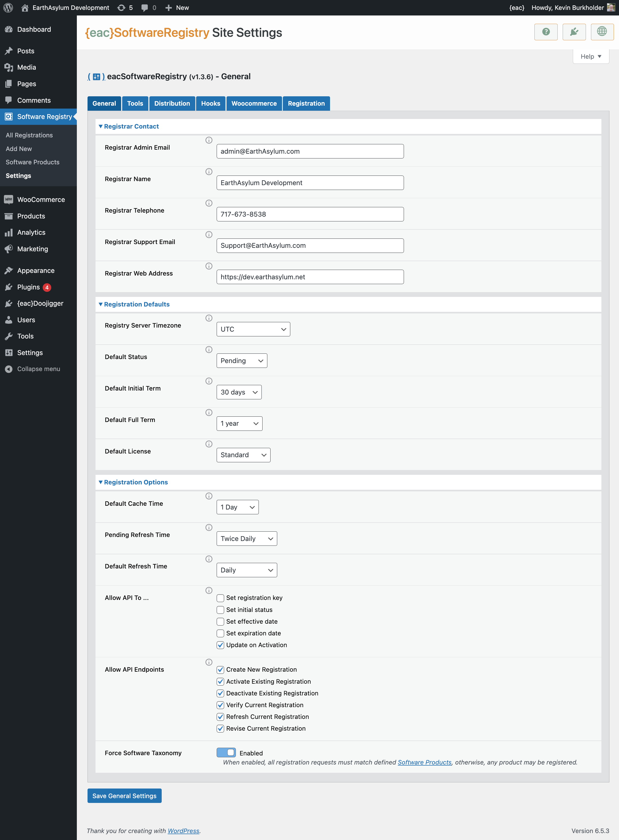Show info for Default Initial Term
The image size is (619, 840).
[209, 381]
